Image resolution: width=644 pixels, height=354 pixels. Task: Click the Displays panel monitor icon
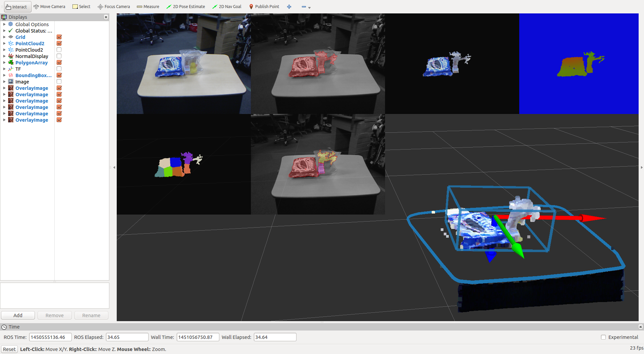tap(4, 17)
